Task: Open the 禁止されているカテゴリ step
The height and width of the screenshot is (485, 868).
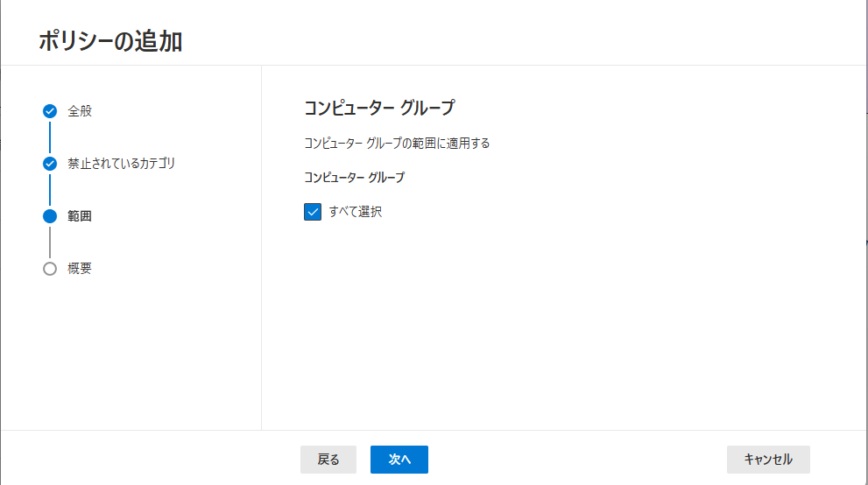Action: 121,164
